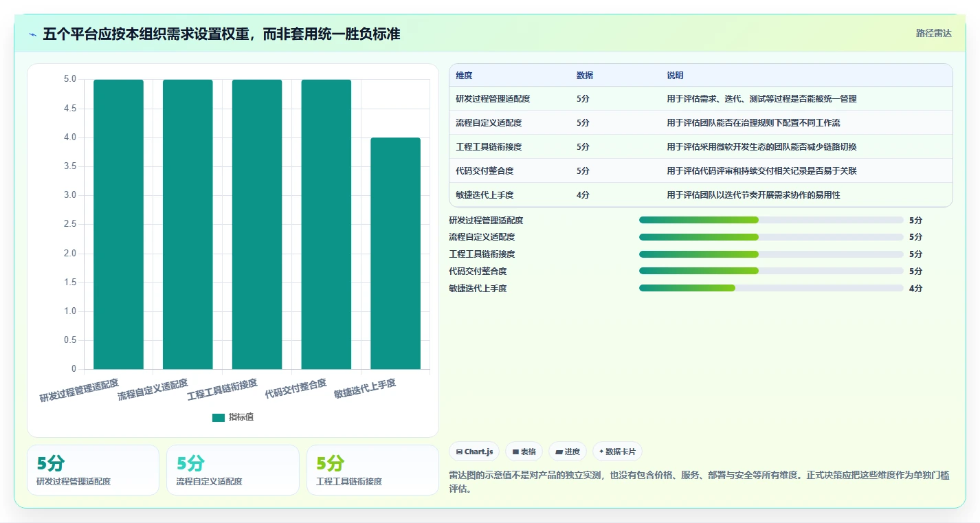Click the teal legend swatch for 指标值
Screen dimensions: 980x523
pyautogui.click(x=219, y=417)
